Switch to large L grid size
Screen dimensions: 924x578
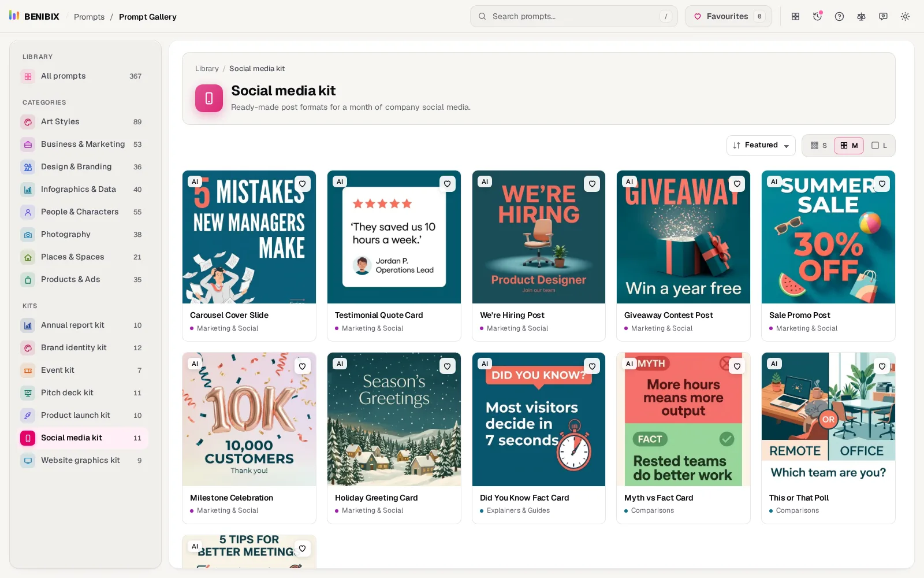coord(879,146)
